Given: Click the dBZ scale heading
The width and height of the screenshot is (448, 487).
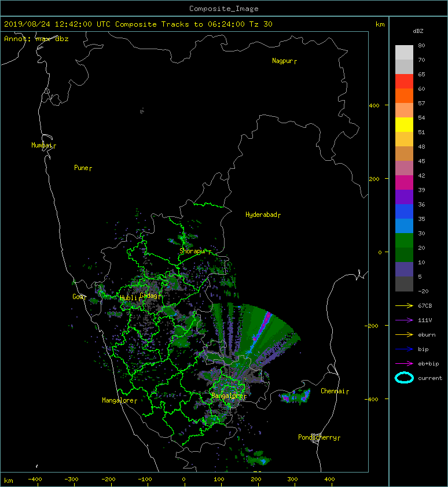Looking at the screenshot, I should point(418,31).
